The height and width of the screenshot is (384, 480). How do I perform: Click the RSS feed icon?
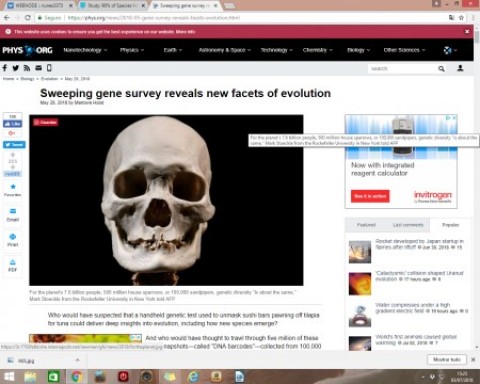[27, 68]
